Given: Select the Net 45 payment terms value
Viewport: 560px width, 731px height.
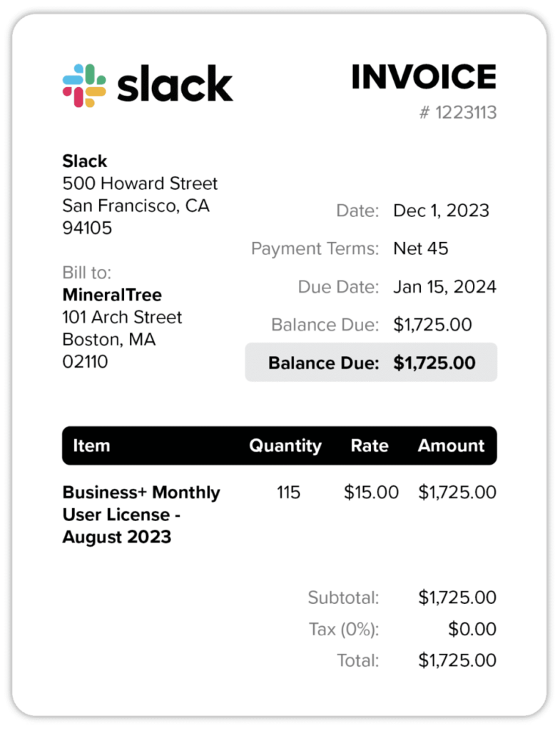Looking at the screenshot, I should 421,249.
